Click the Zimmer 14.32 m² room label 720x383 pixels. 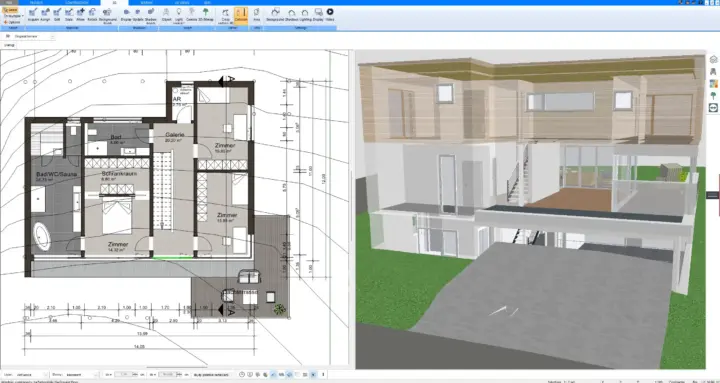pos(118,247)
